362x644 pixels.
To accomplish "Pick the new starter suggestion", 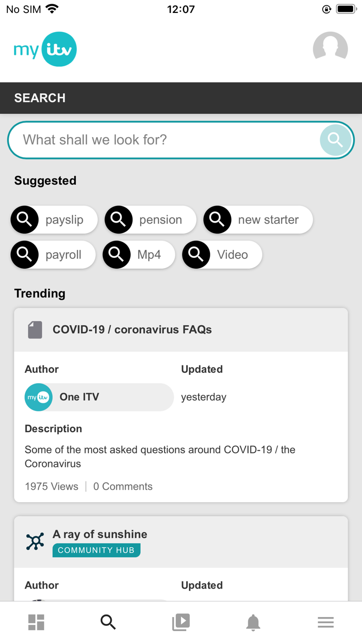I will point(258,219).
